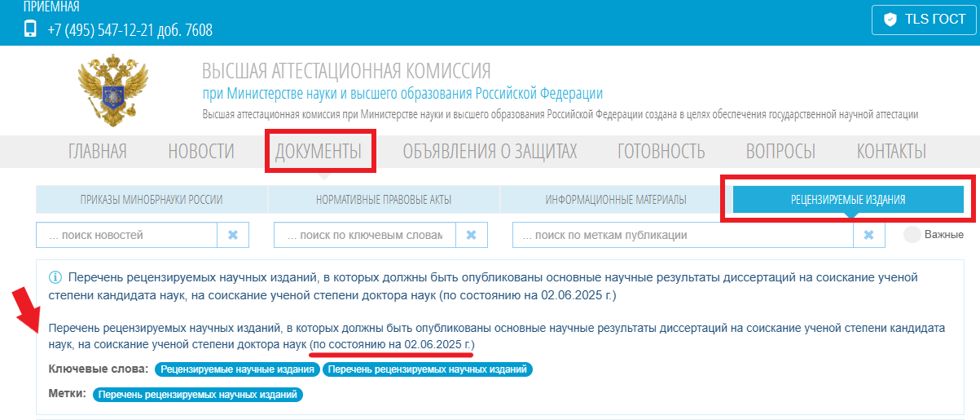Click the mobile phone icon in header
Image resolution: width=980 pixels, height=420 pixels.
tap(30, 30)
